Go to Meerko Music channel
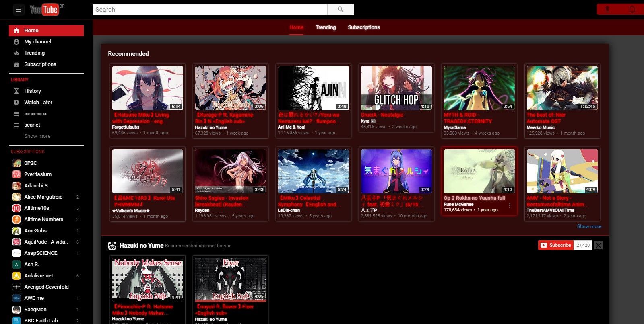The height and width of the screenshot is (324, 644). coord(541,127)
